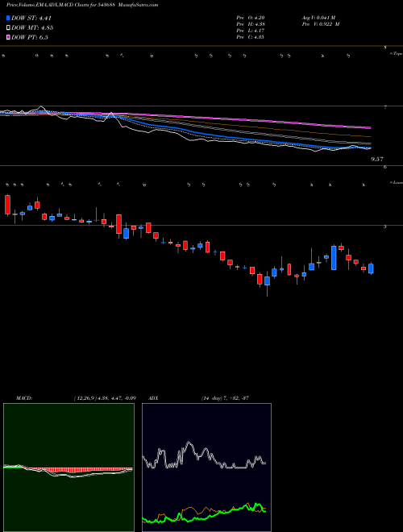Click the 'Pre C' close value
Viewport: 403px width, 532px height.
point(251,37)
